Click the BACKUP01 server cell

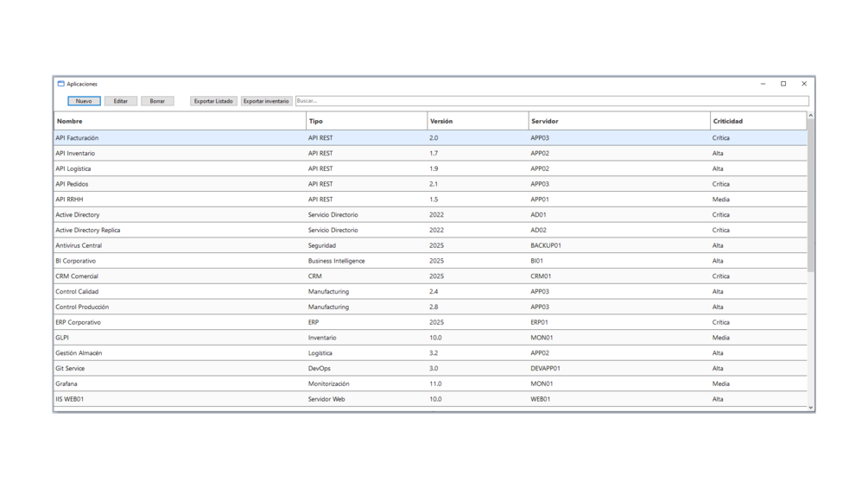[546, 245]
